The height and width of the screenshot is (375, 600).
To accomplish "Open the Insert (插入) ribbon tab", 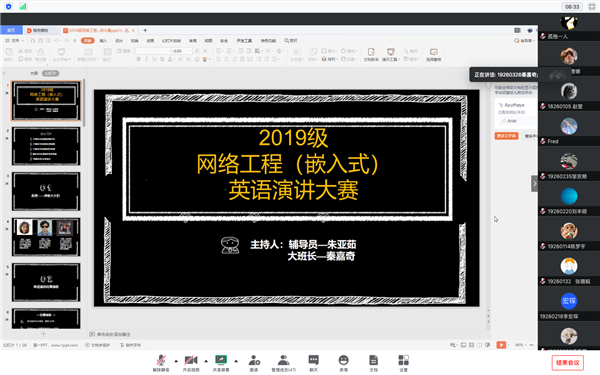I will coord(103,41).
